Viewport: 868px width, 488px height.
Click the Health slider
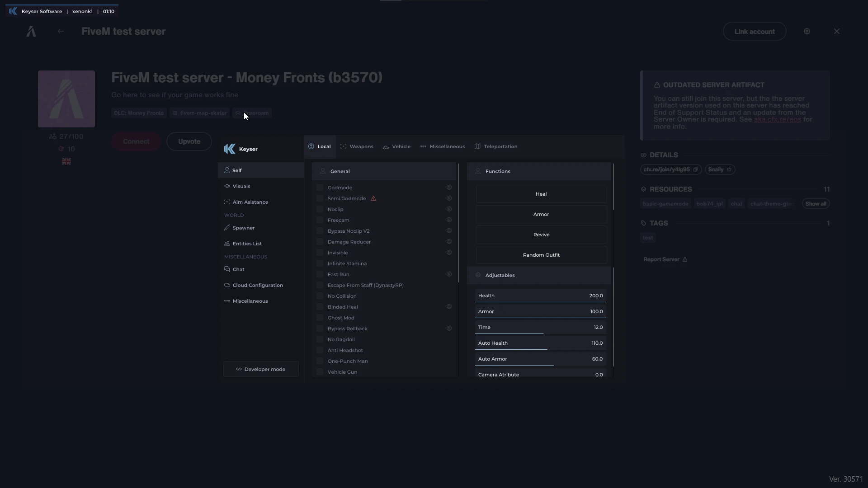[541, 296]
